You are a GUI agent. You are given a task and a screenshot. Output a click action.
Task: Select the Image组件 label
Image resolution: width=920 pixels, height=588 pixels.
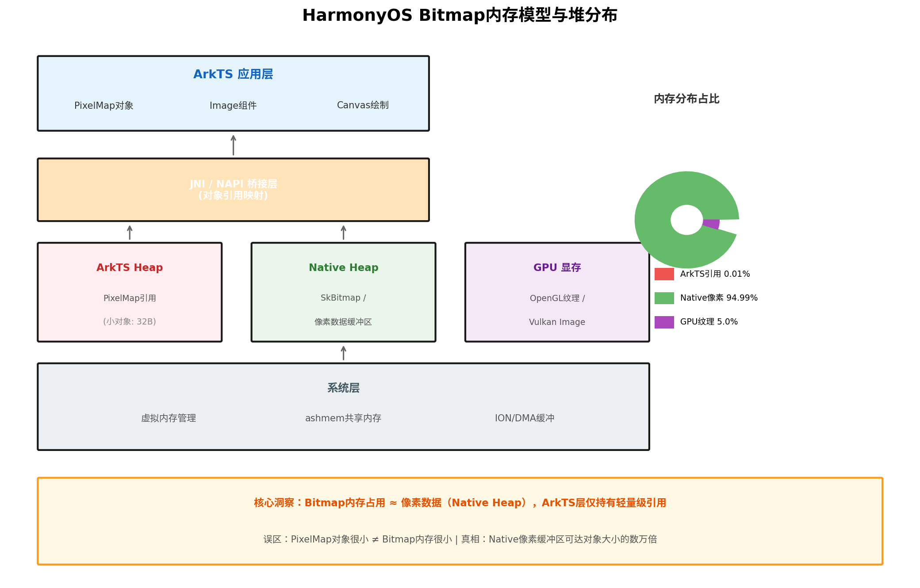pos(233,106)
